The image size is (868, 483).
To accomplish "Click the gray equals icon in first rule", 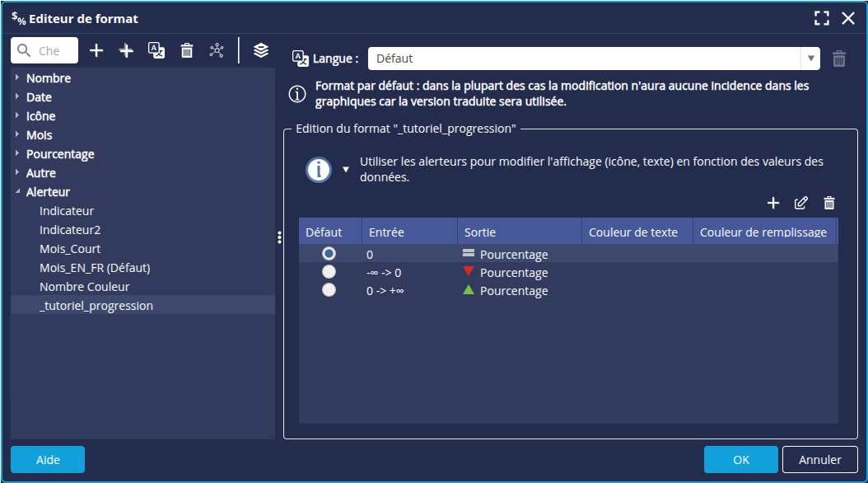I will click(469, 253).
